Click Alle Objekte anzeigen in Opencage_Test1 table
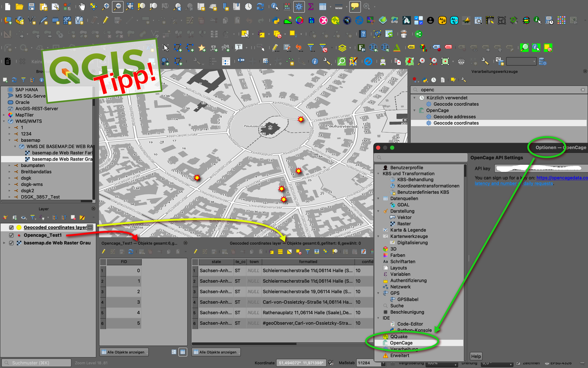The height and width of the screenshot is (368, 588). click(x=124, y=352)
